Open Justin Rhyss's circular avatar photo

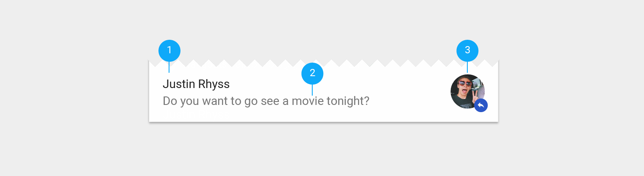468,91
